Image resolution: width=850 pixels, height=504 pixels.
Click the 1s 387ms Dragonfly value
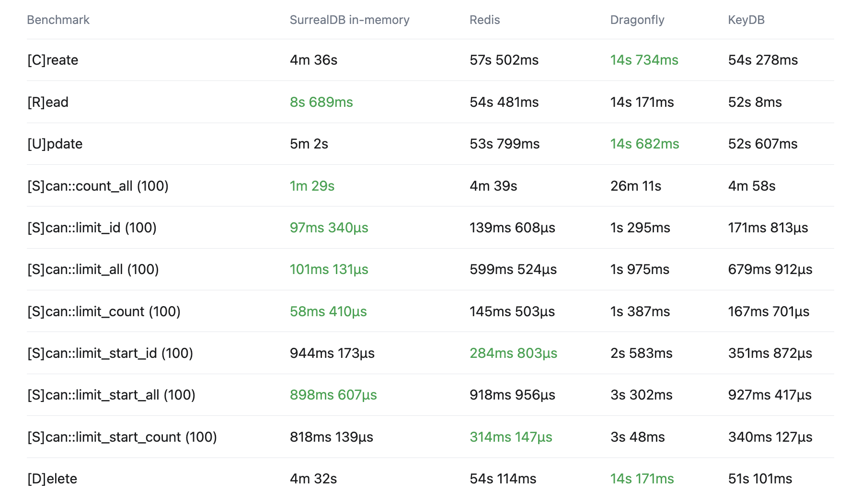click(640, 311)
